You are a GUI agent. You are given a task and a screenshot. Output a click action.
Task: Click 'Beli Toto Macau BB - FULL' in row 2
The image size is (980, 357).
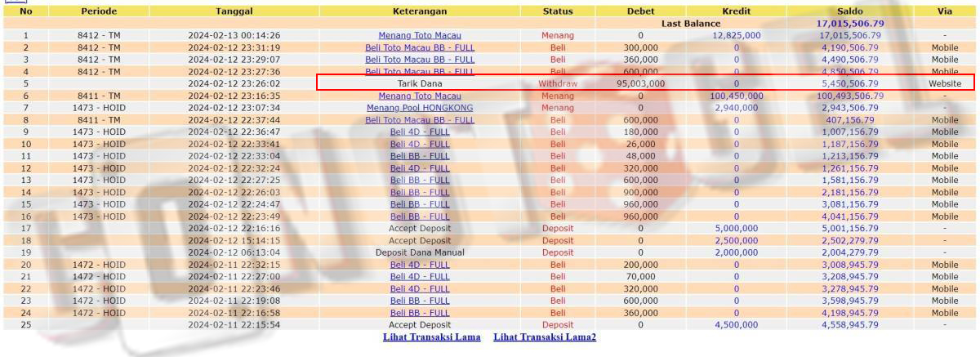(419, 48)
